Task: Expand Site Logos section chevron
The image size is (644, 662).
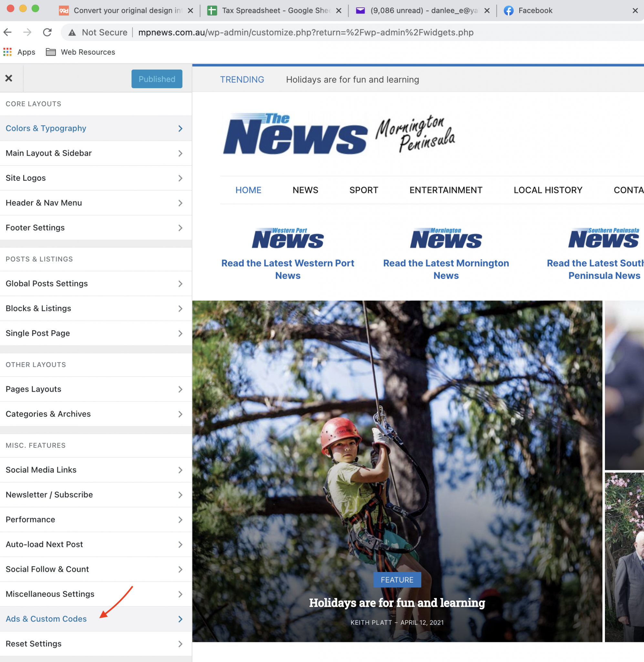Action: pyautogui.click(x=180, y=178)
